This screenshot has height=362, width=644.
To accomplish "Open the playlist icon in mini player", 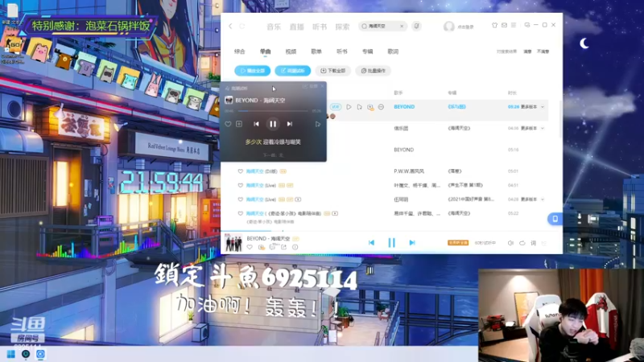I will 317,124.
